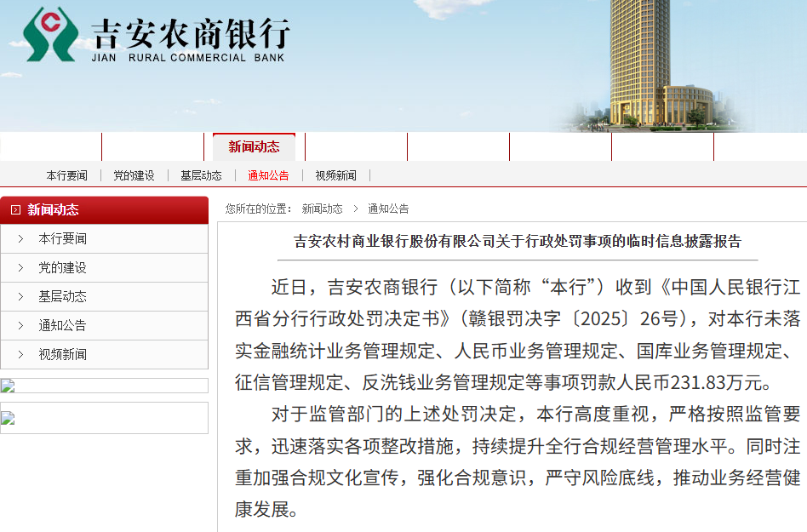The width and height of the screenshot is (807, 532).
Task: Expand the sidebar 本行要闻 chevron
Action: coord(20,239)
